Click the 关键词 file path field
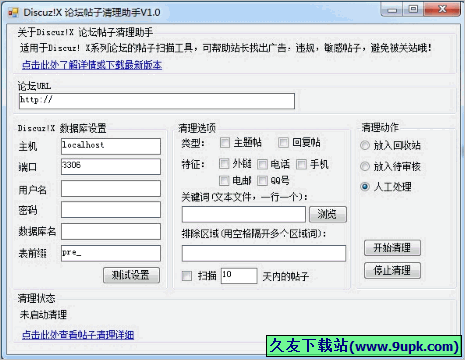465x360 pixels. point(244,214)
